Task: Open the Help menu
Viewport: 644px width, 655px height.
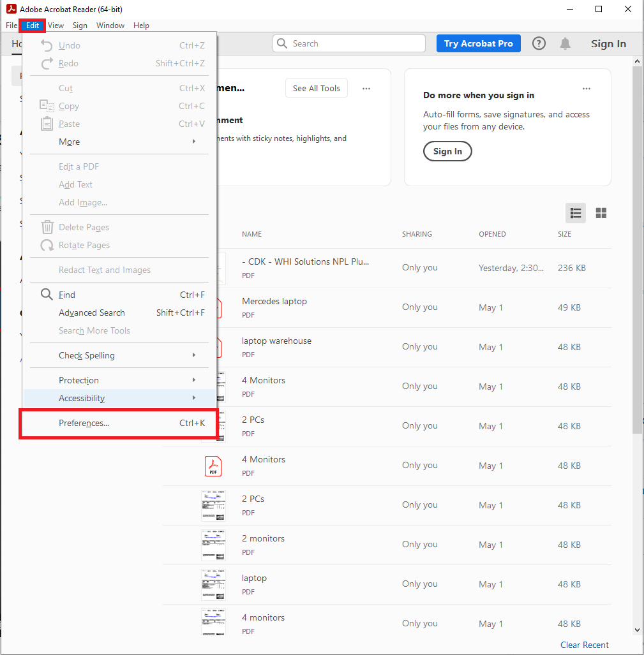Action: [141, 26]
